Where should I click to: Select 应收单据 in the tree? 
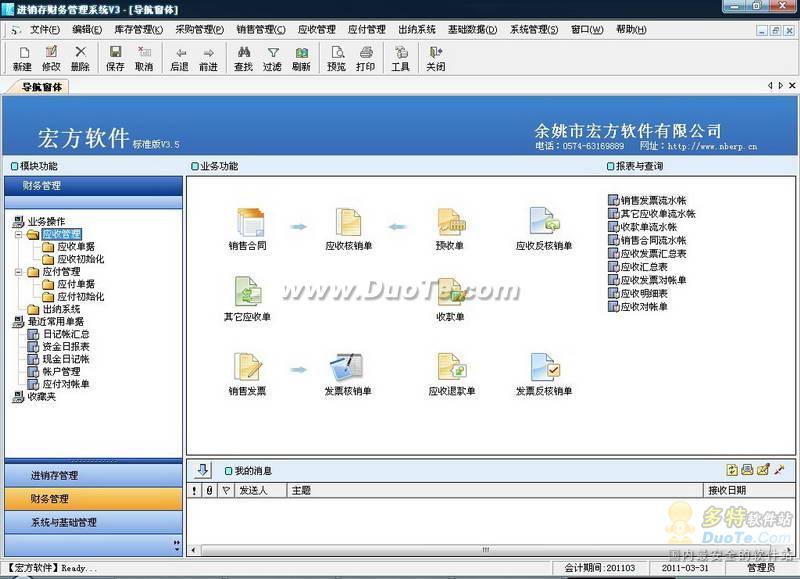coord(76,247)
